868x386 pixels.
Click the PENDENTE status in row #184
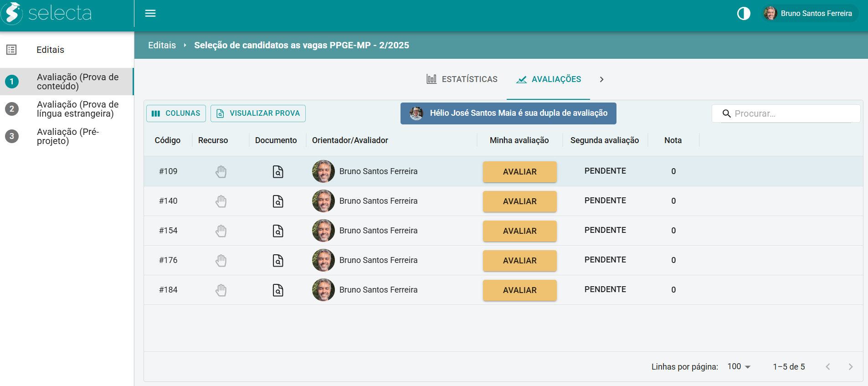click(605, 289)
